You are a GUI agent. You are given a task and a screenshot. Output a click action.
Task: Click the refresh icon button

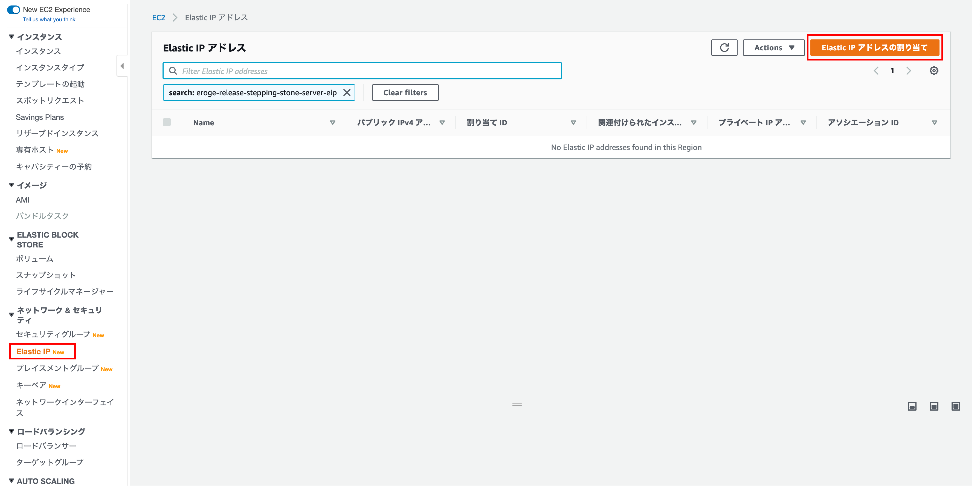(x=724, y=48)
